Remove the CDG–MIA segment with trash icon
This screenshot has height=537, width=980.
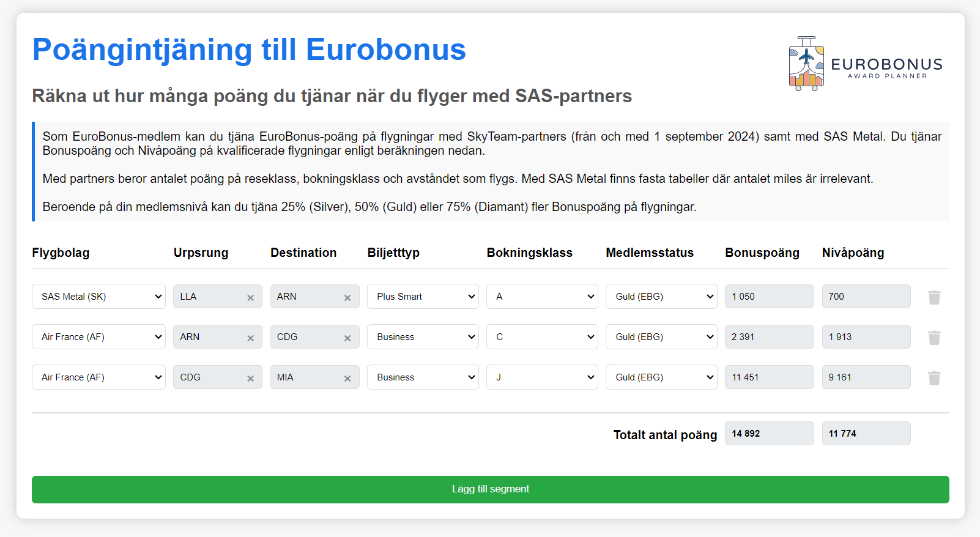click(x=934, y=378)
